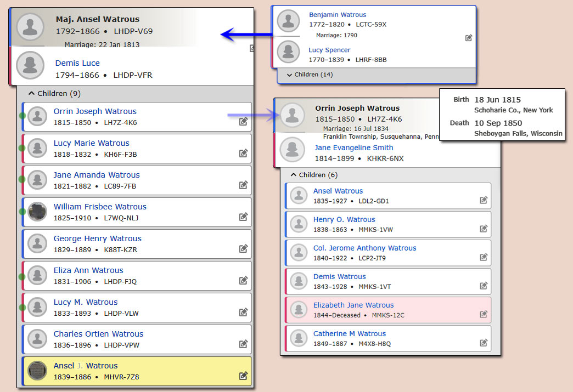Select Col. Jerome Anthony Watrous

364,248
